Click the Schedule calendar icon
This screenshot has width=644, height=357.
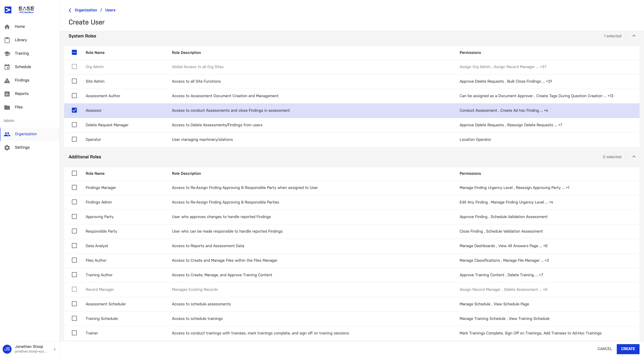point(7,67)
